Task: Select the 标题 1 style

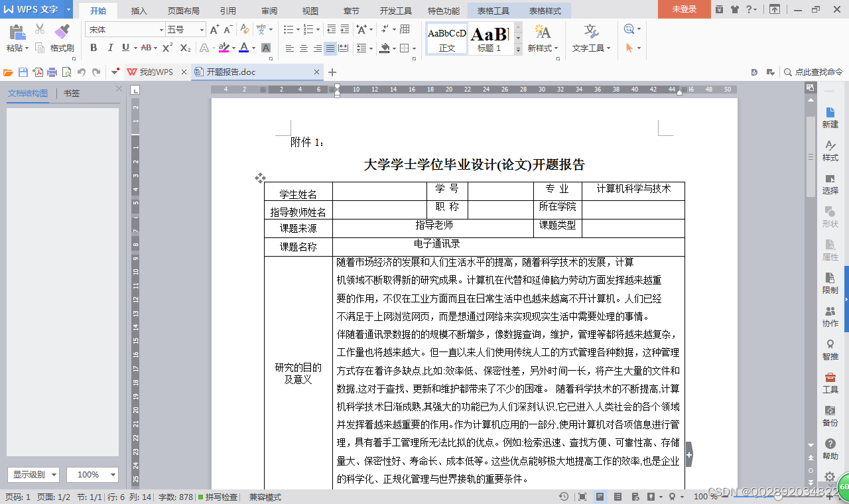Action: pos(490,38)
